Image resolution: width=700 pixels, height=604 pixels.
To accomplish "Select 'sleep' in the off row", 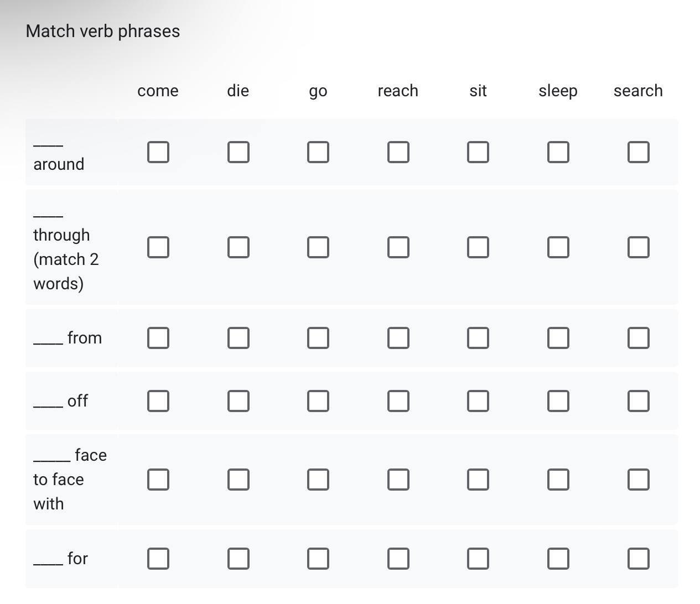I will tap(558, 401).
